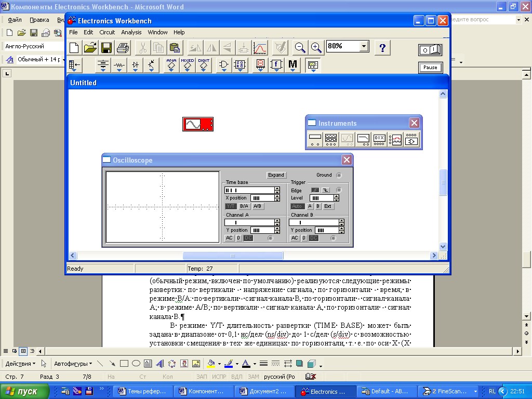
Task: Select the Multimeter in the Instruments panel
Action: 315,139
